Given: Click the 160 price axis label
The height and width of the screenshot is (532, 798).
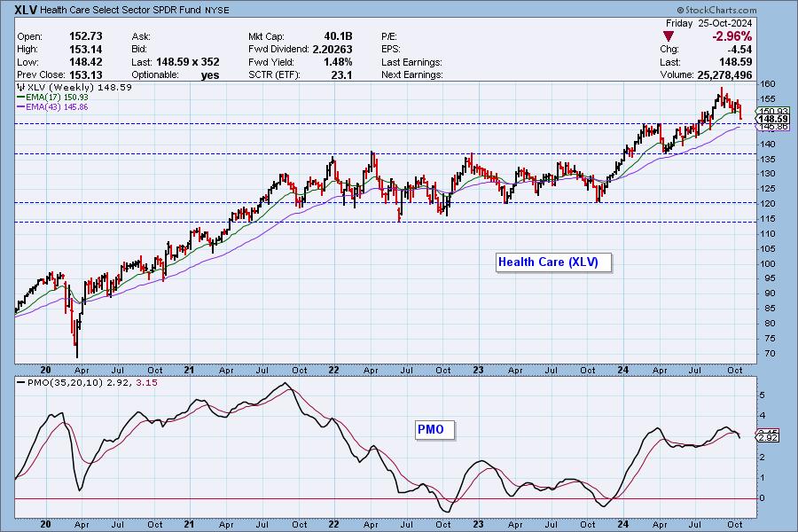Looking at the screenshot, I should (x=767, y=84).
